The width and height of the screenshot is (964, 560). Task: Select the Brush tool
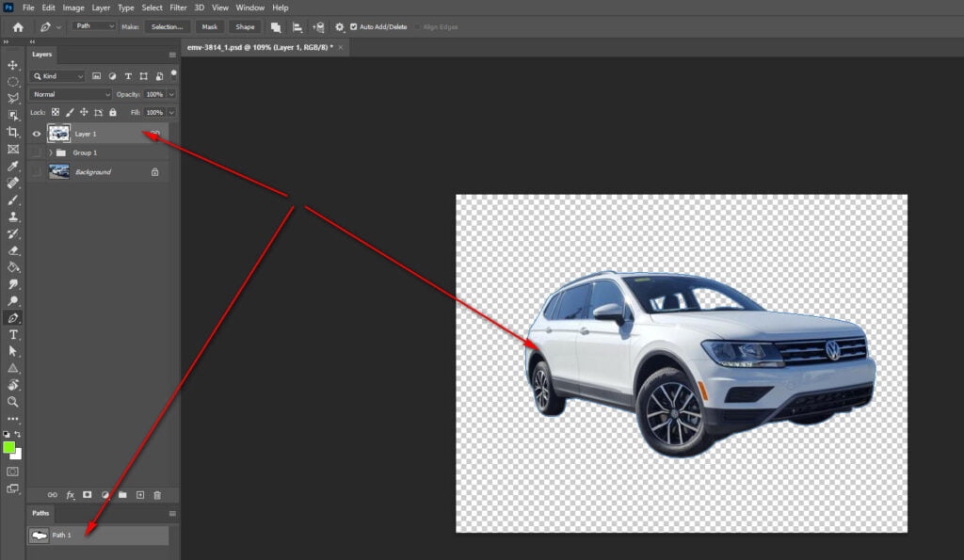[x=12, y=200]
